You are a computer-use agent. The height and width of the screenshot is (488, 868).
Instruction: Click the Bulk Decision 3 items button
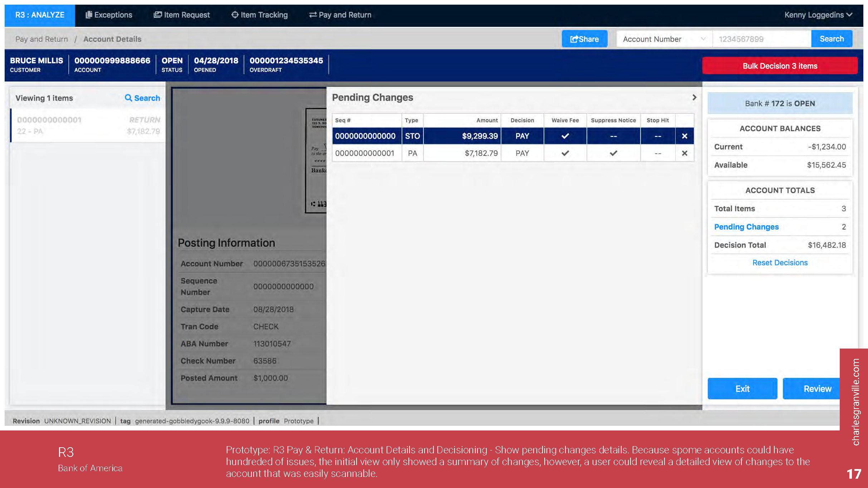[780, 66]
